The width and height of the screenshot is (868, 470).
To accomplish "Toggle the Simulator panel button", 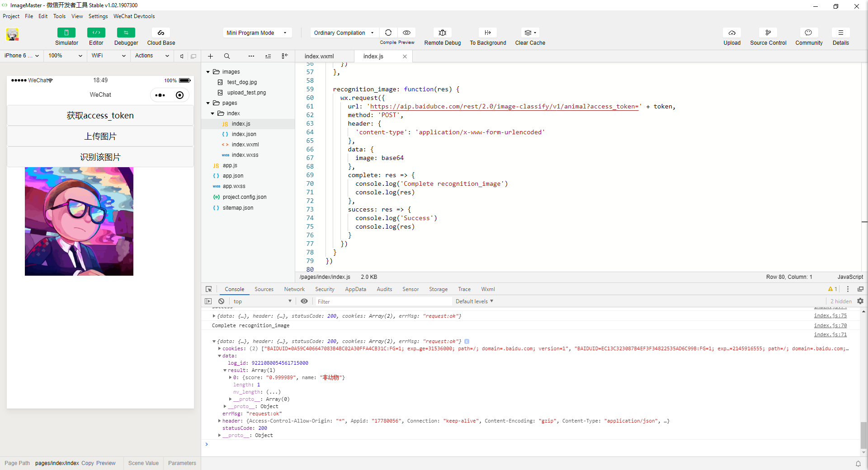I will click(x=66, y=33).
